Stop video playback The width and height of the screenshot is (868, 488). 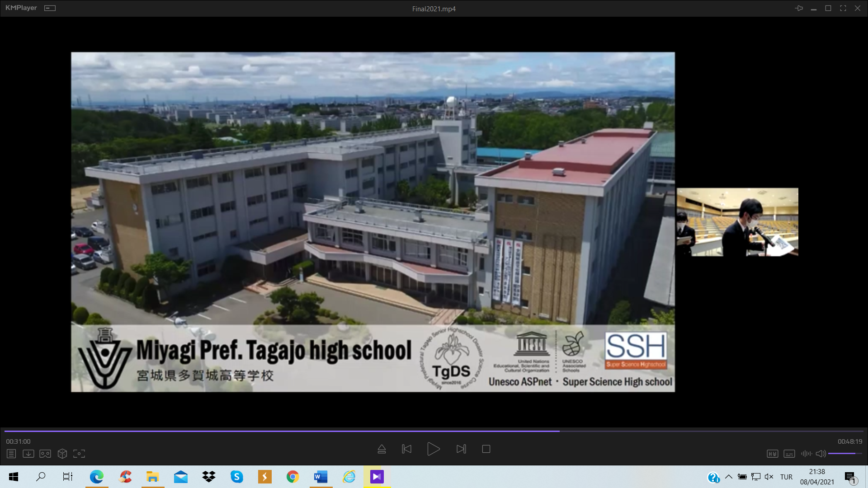(x=486, y=449)
